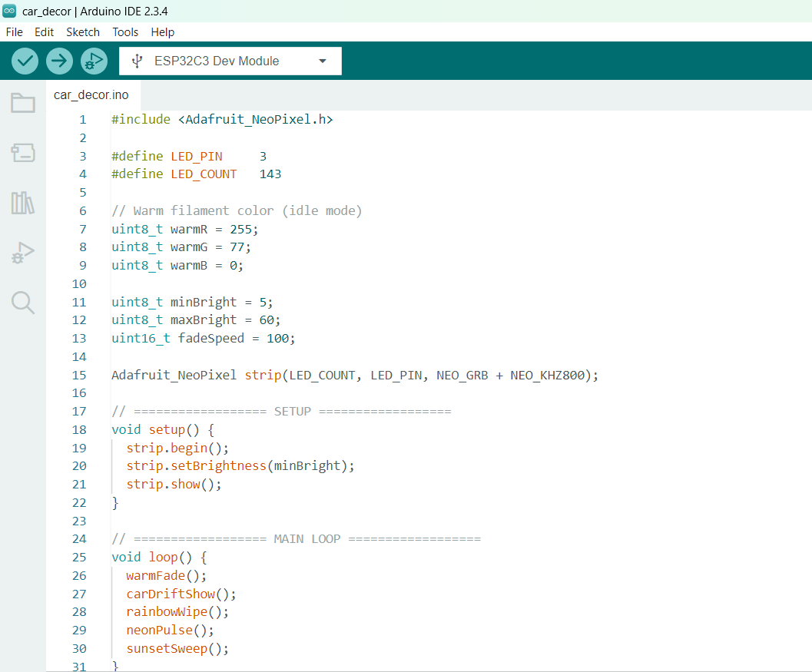
Task: Open the ESP32C3 Dev Module board dropdown
Action: (x=230, y=61)
